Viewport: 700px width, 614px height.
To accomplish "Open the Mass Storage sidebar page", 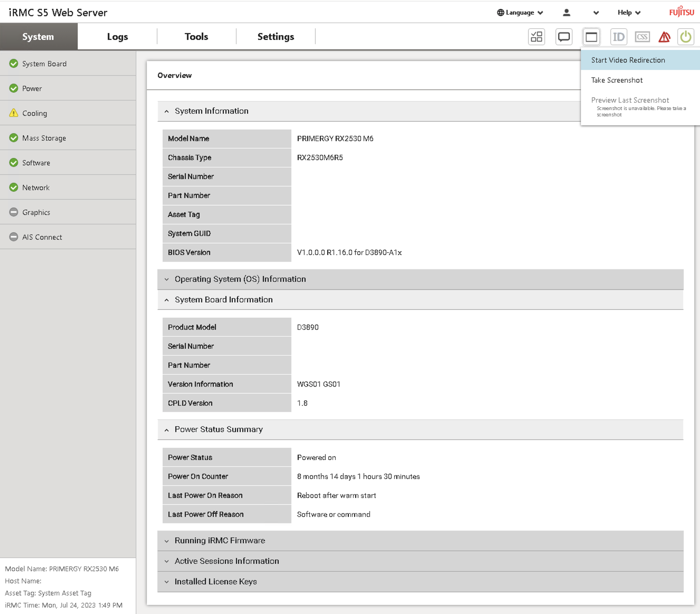I will click(x=68, y=138).
